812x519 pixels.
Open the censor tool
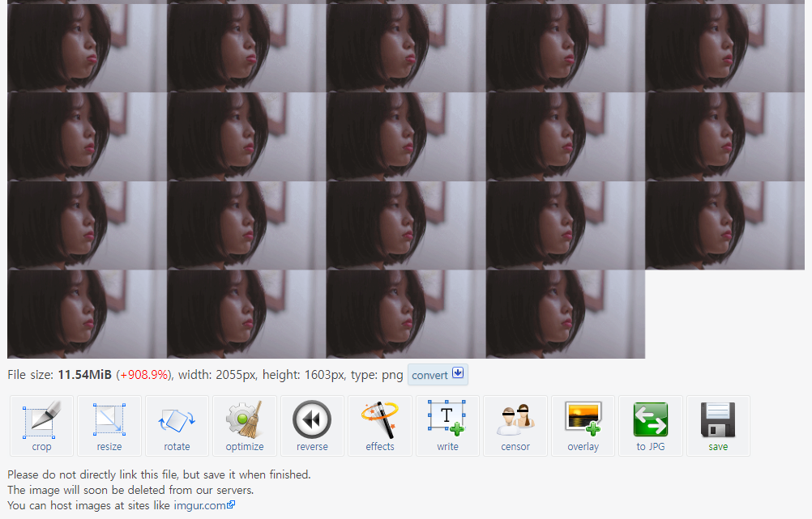(x=515, y=426)
